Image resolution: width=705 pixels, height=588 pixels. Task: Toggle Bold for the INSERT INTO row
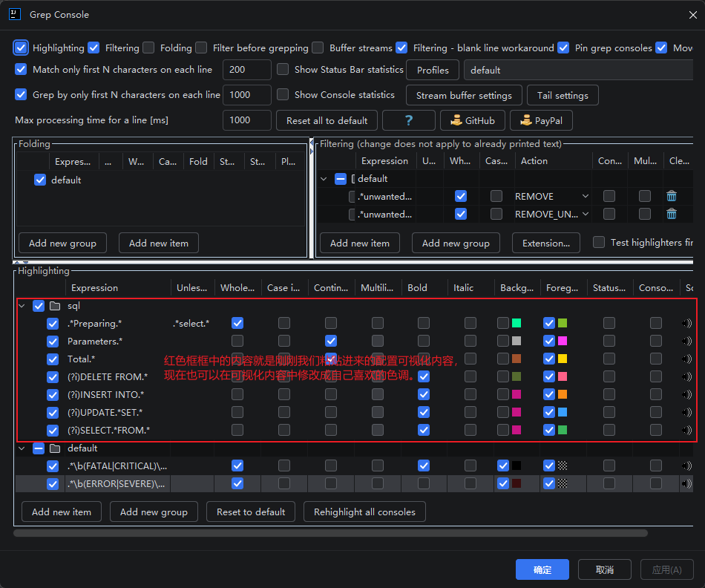coord(424,394)
